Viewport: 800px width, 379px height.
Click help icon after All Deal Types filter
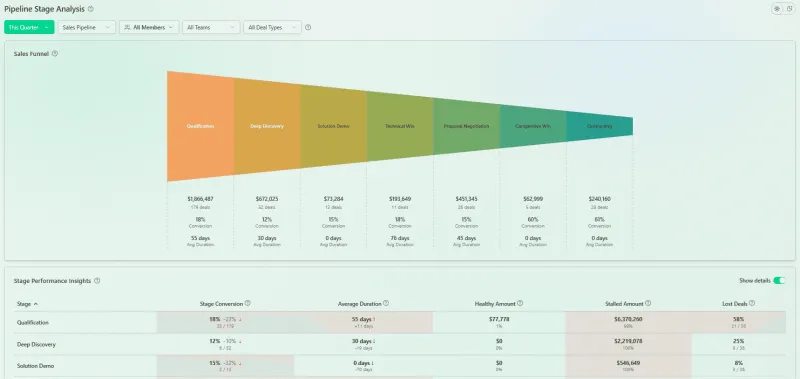[308, 28]
